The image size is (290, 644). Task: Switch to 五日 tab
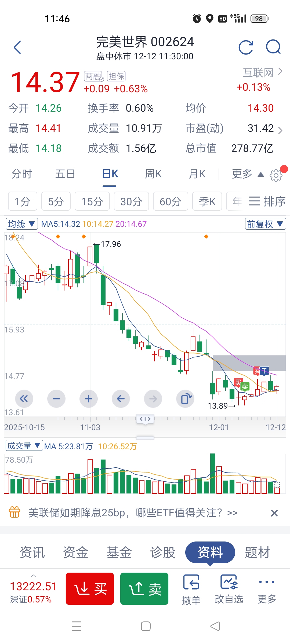(x=65, y=174)
